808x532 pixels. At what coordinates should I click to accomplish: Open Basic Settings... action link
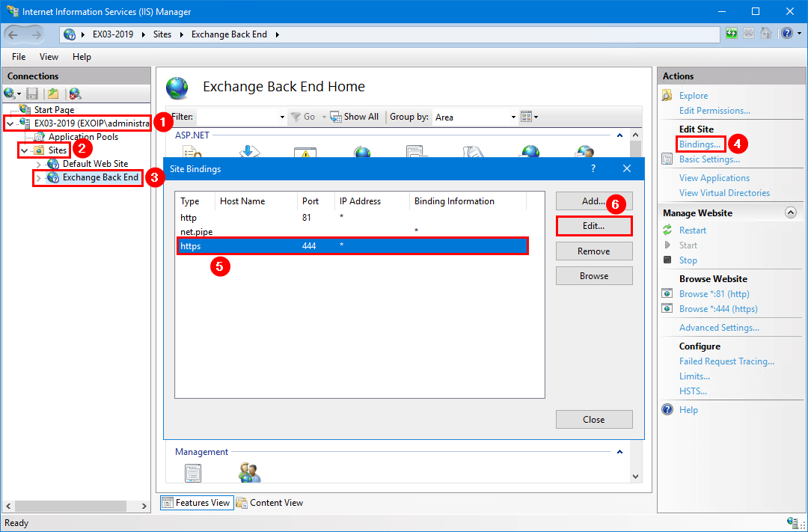pyautogui.click(x=709, y=159)
